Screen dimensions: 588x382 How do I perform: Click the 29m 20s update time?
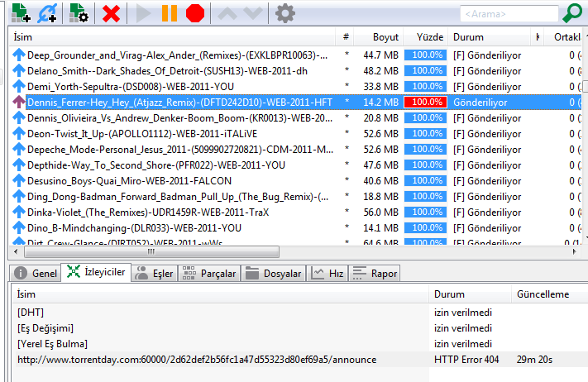534,360
